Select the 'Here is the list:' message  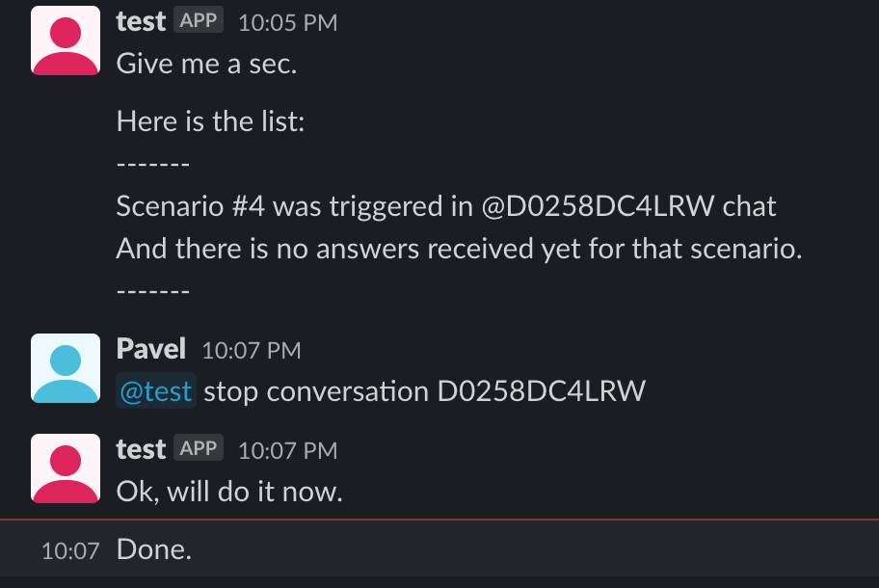[210, 121]
